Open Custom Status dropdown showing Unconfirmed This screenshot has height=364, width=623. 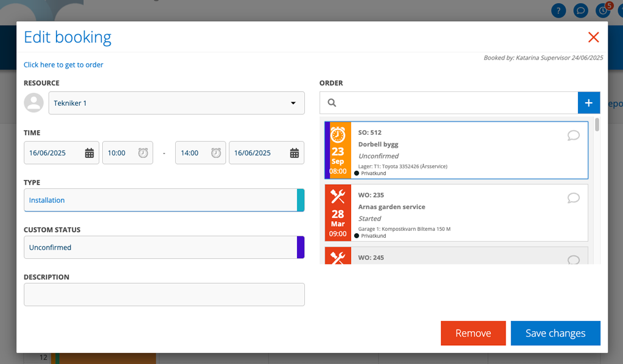click(x=160, y=247)
